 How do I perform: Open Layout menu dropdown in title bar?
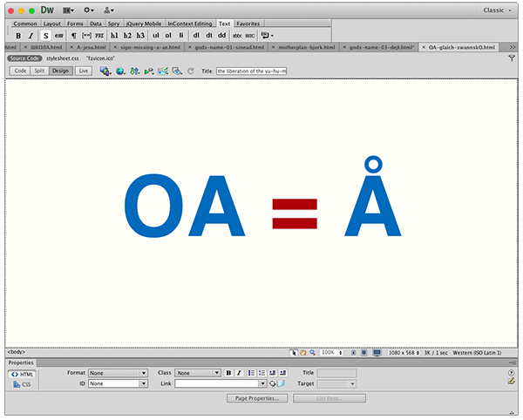[69, 10]
